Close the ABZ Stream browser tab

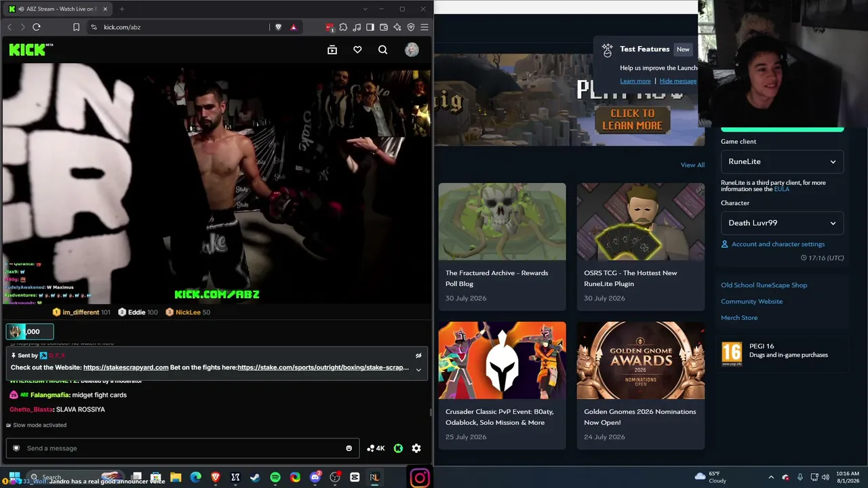pyautogui.click(x=106, y=9)
